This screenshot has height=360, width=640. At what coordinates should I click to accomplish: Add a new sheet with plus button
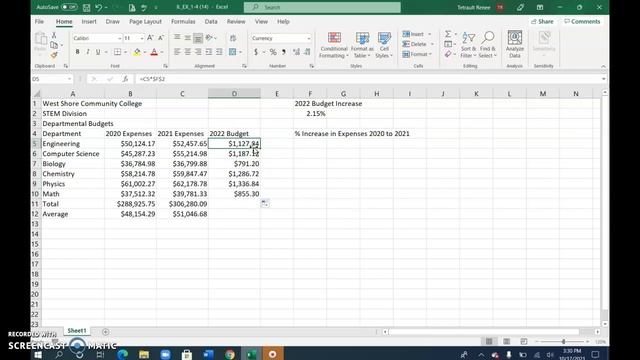(105, 332)
